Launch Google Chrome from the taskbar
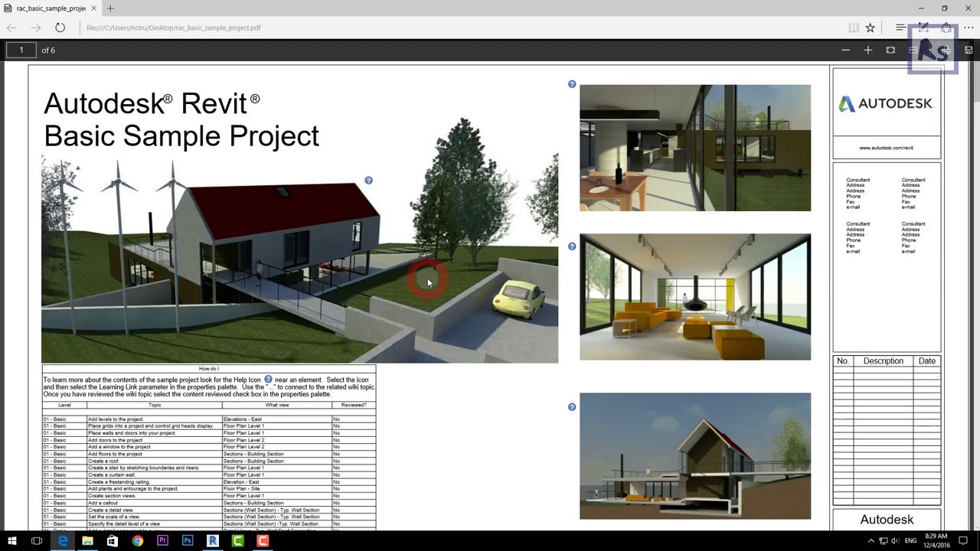980x551 pixels. point(137,541)
